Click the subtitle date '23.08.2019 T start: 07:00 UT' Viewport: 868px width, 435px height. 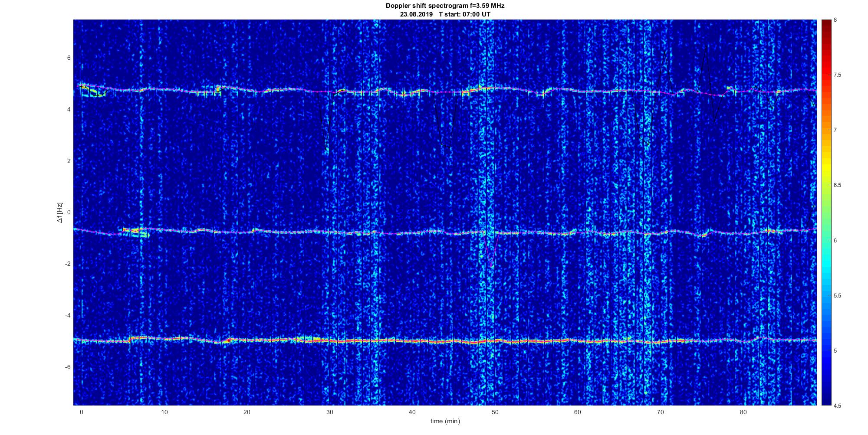(x=445, y=14)
